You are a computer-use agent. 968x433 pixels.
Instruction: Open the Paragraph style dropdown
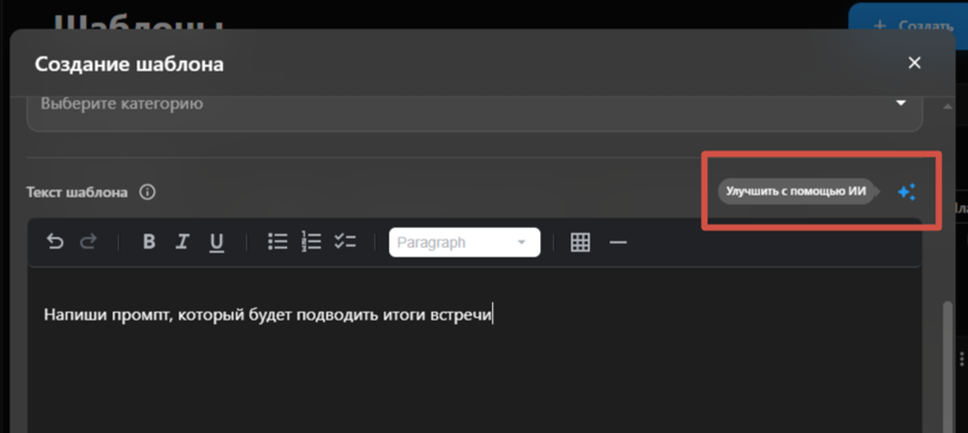[464, 242]
